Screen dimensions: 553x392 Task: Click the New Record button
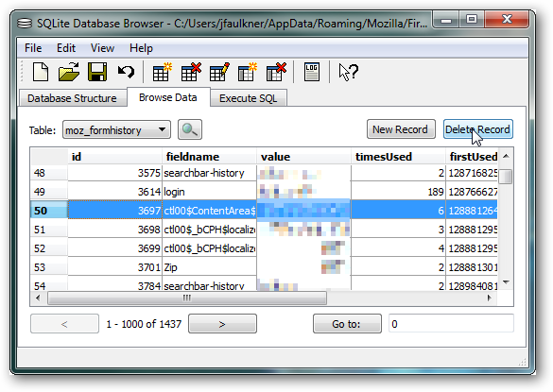click(x=401, y=129)
